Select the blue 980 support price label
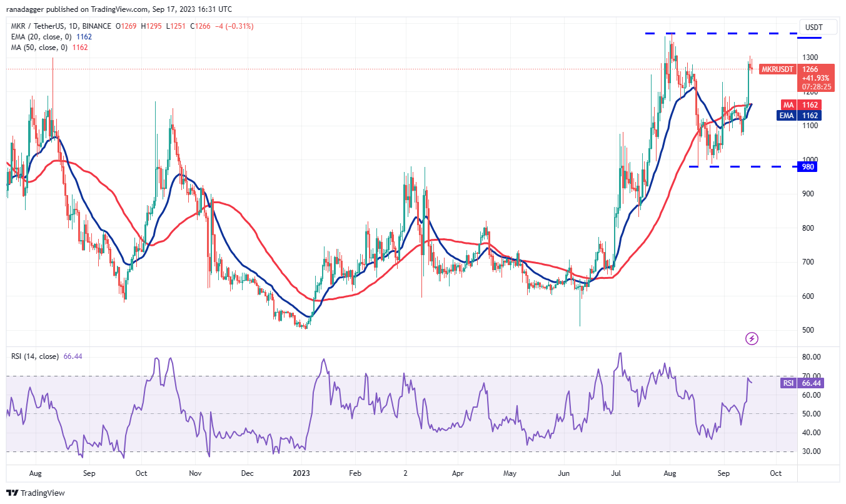This screenshot has height=504, width=846. 806,167
